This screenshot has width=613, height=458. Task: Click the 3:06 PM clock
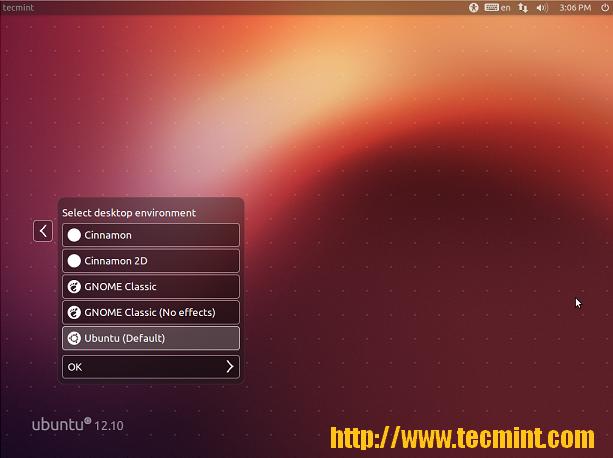(575, 7)
